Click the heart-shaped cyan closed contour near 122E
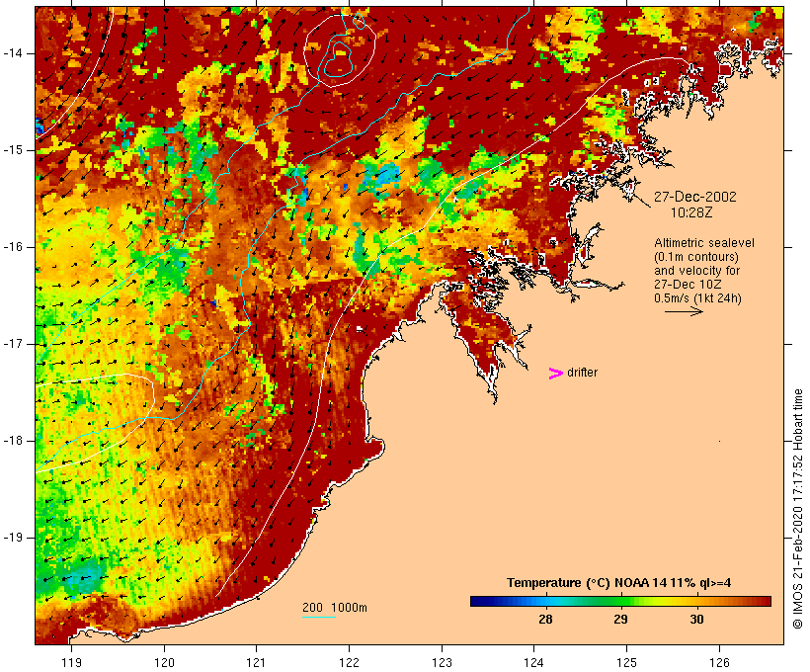The width and height of the screenshot is (810, 672). [339, 59]
